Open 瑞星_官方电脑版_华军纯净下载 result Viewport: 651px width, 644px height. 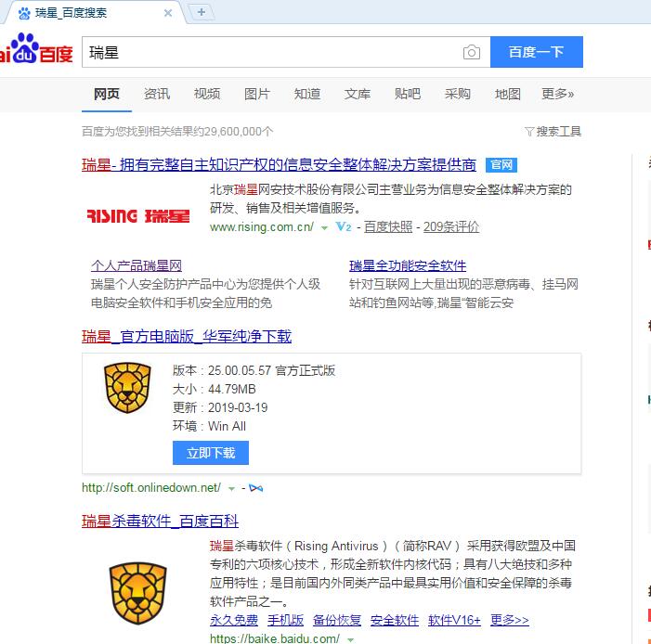[x=187, y=337]
